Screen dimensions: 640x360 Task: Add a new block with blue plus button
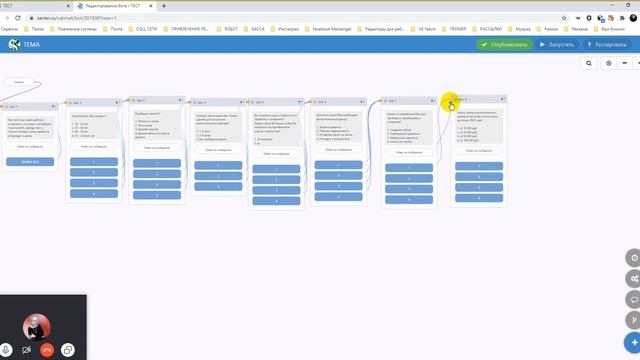(x=633, y=342)
